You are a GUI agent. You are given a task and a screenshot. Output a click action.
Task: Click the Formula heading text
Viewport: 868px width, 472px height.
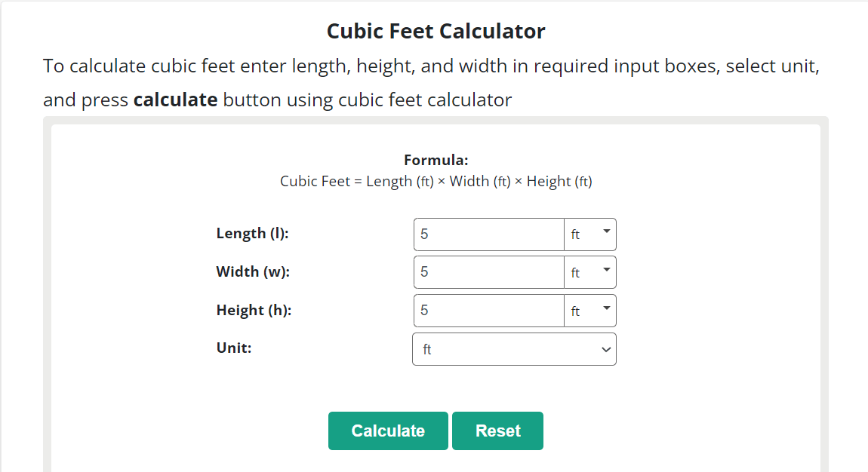[x=436, y=160]
